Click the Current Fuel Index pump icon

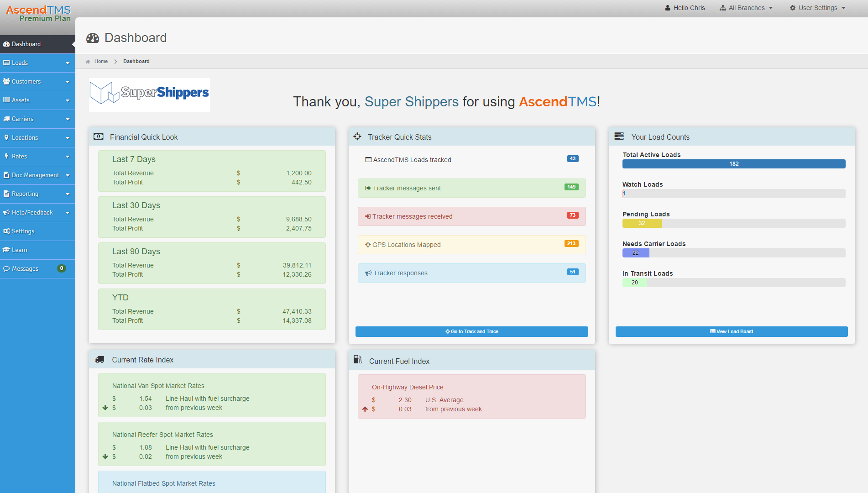pos(358,360)
